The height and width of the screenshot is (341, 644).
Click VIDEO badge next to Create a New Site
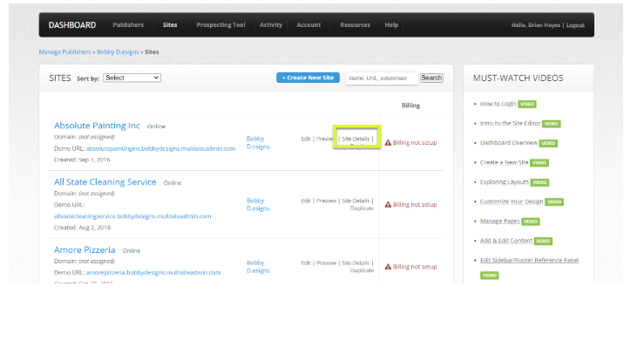coord(539,163)
